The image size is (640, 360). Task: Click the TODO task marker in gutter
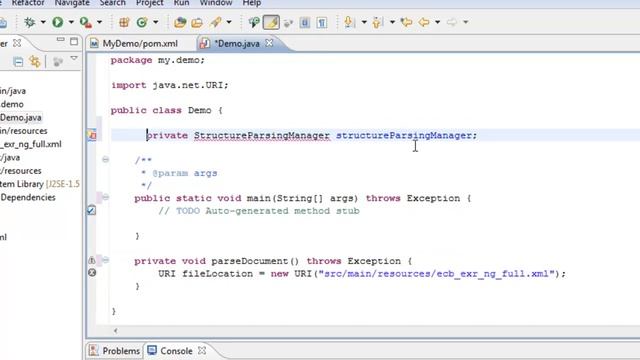tap(91, 211)
